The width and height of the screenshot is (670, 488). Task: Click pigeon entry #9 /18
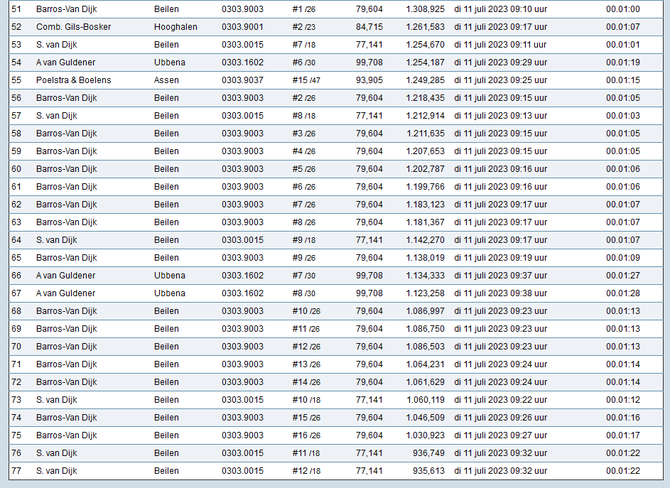click(303, 240)
